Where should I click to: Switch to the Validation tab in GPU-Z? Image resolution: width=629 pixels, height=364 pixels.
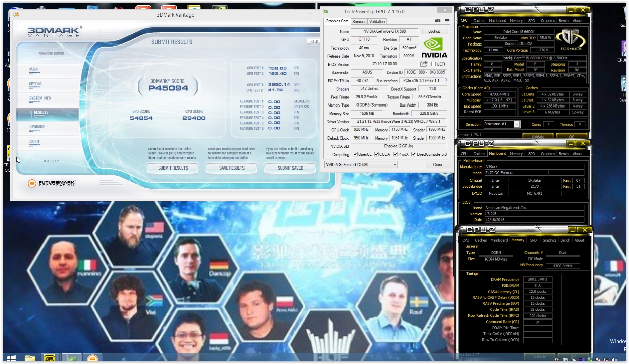[377, 21]
